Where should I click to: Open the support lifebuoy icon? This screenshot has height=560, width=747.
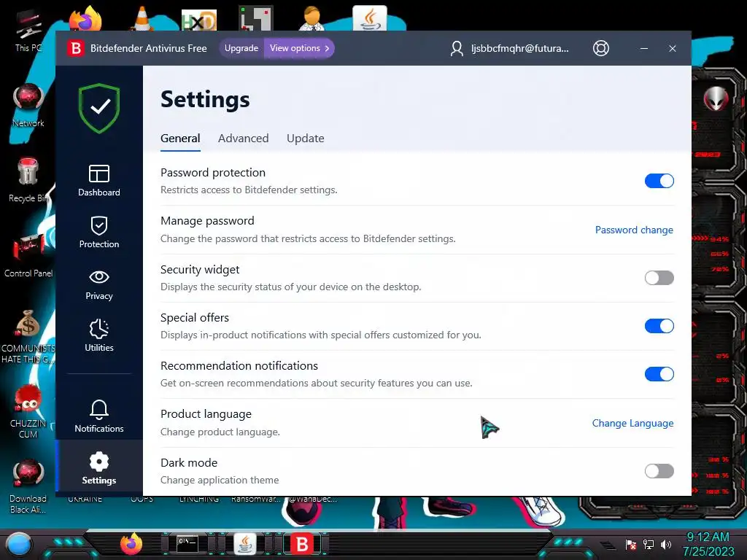point(601,48)
